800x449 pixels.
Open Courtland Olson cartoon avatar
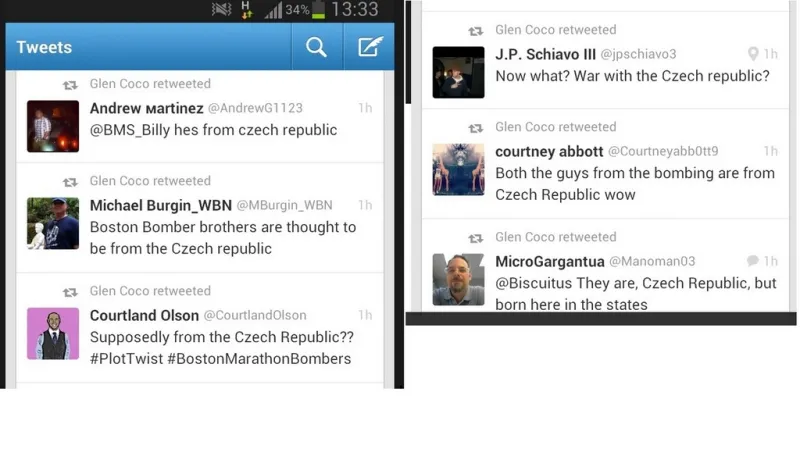(53, 334)
